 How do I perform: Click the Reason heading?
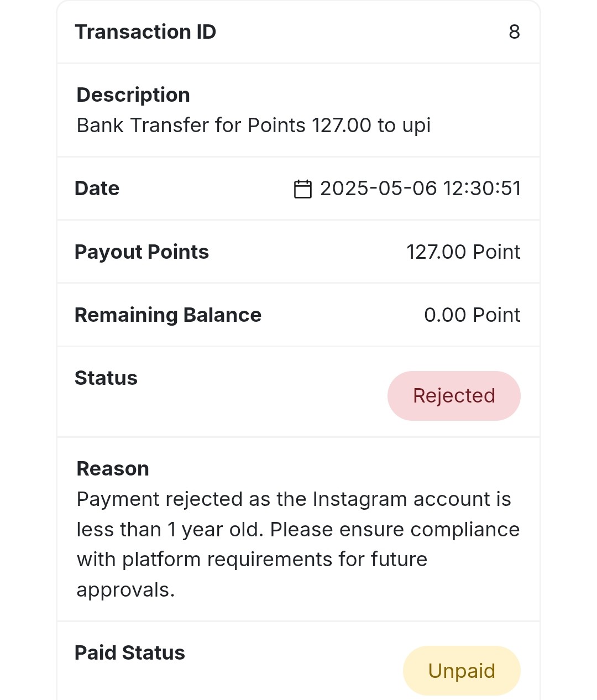(x=113, y=469)
